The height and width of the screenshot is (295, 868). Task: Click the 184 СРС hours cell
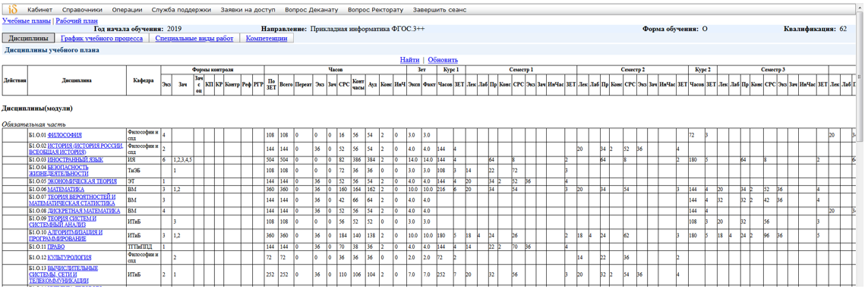click(343, 237)
